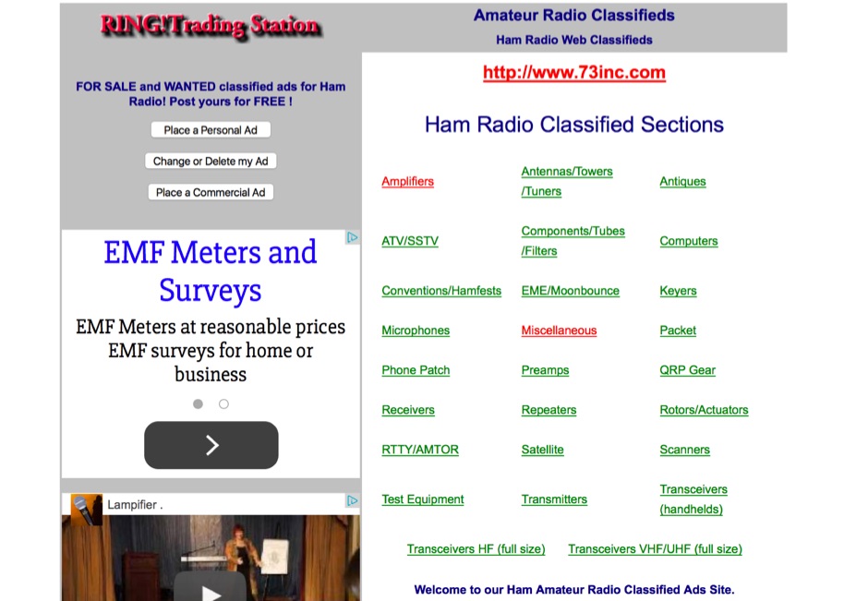The image size is (868, 601).
Task: Select the first carousel dot in ad
Action: tap(198, 403)
